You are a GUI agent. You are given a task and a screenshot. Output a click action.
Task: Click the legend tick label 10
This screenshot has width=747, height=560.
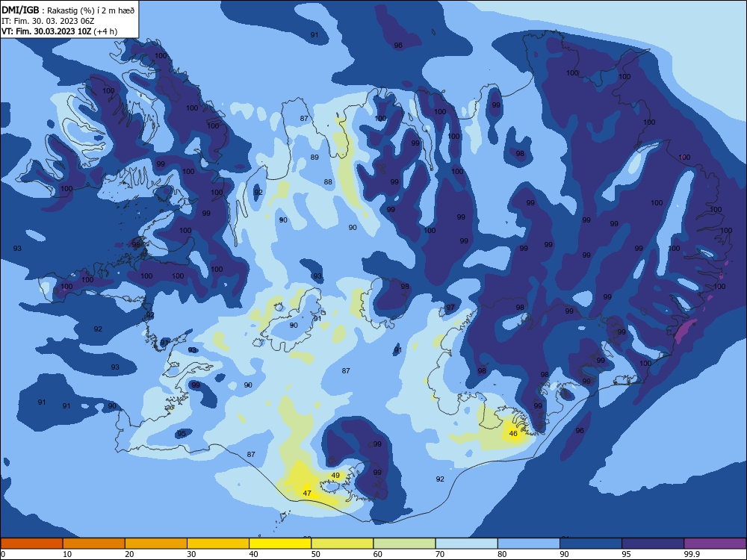point(67,554)
